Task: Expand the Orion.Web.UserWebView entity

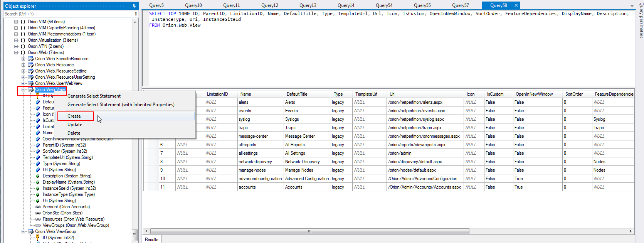Action: tap(24, 83)
